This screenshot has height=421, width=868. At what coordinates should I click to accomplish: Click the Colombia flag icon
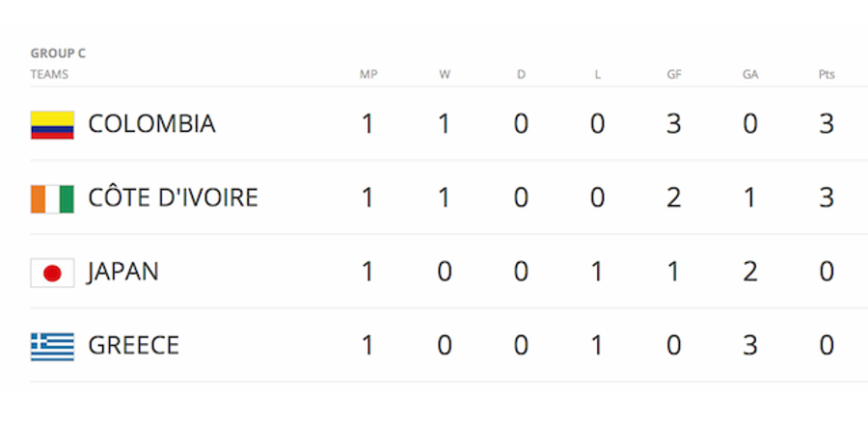click(x=52, y=125)
